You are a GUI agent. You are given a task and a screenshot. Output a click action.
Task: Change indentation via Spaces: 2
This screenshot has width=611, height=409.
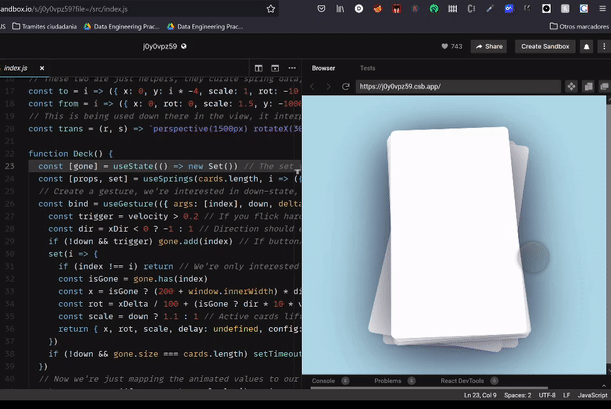[517, 395]
